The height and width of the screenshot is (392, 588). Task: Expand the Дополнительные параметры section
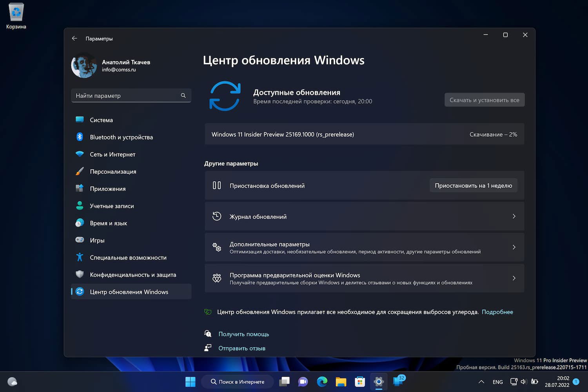pos(514,247)
